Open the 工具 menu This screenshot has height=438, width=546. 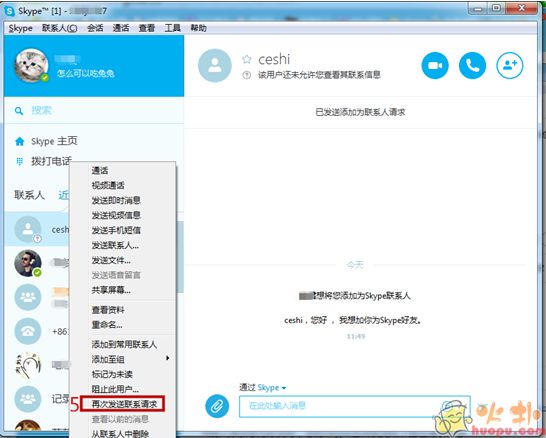[x=172, y=28]
